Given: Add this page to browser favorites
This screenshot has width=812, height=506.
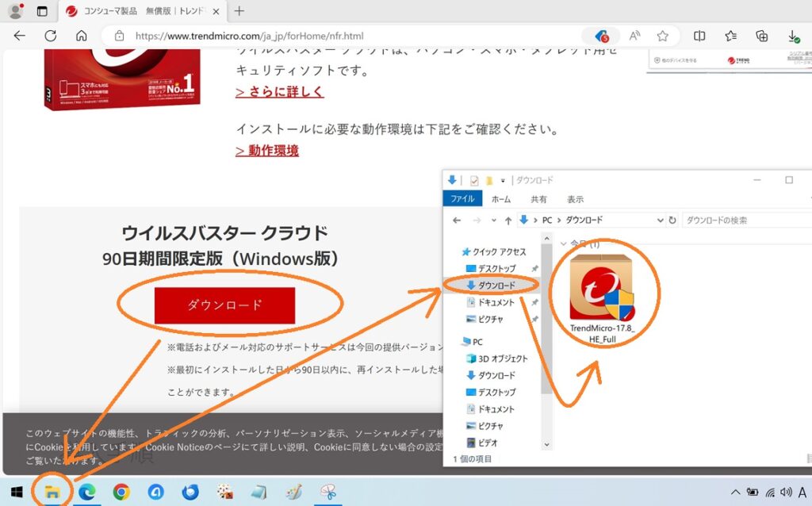Looking at the screenshot, I should pyautogui.click(x=662, y=36).
